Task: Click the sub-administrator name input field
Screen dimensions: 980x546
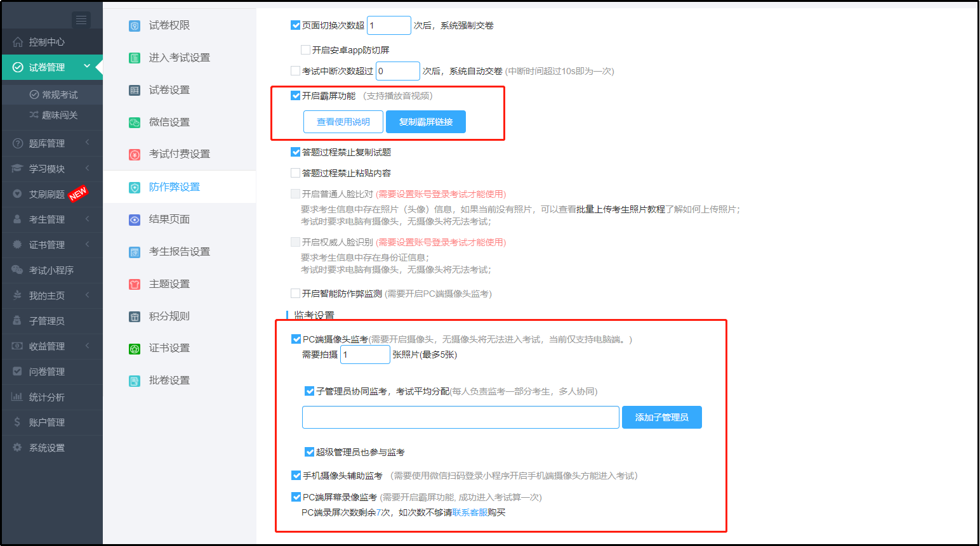Action: pos(461,417)
